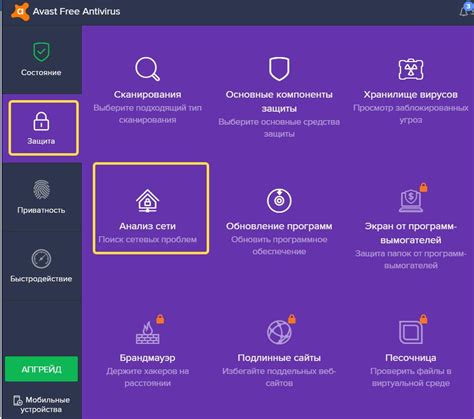Open the Обновление программ disc icon
The width and height of the screenshot is (474, 419).
[279, 201]
